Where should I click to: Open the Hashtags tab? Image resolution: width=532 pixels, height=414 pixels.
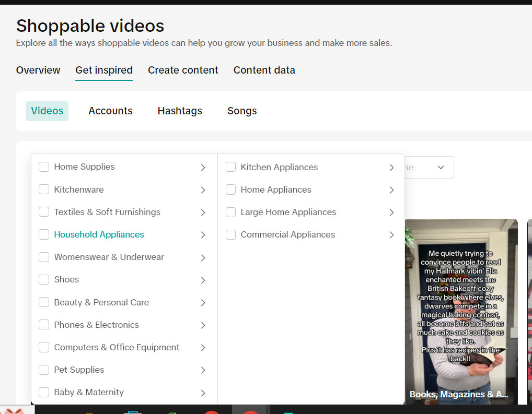(x=180, y=111)
